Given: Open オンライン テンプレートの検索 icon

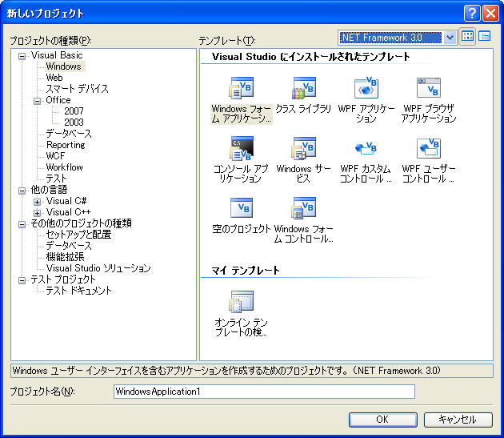Looking at the screenshot, I should (242, 301).
